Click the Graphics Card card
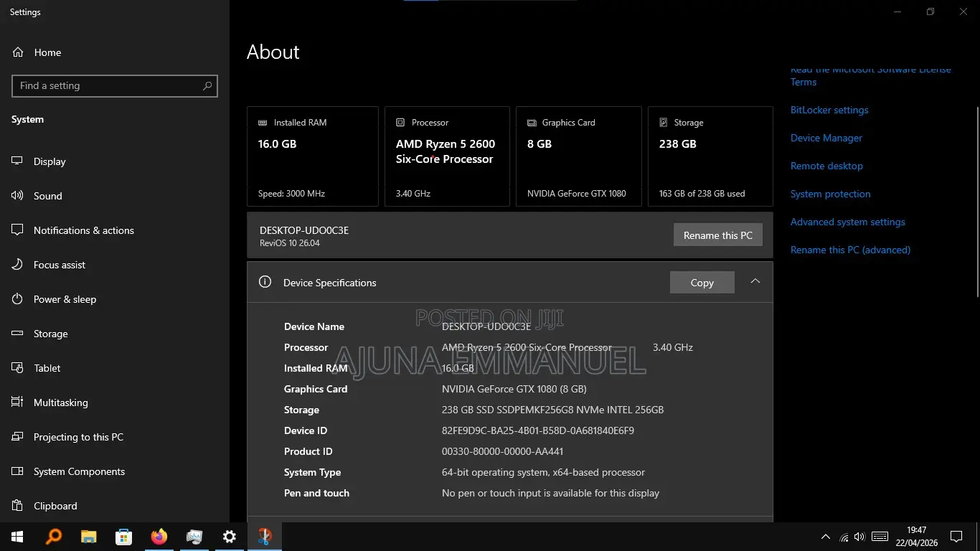Viewport: 980px width, 551px height. click(x=579, y=156)
